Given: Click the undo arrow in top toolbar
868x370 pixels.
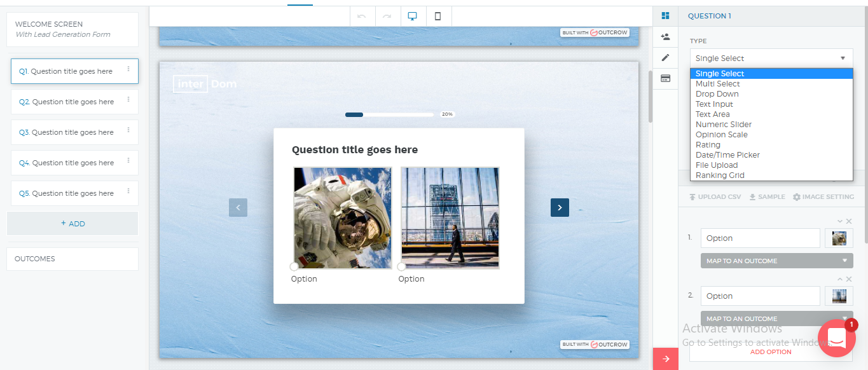Looking at the screenshot, I should pyautogui.click(x=362, y=17).
